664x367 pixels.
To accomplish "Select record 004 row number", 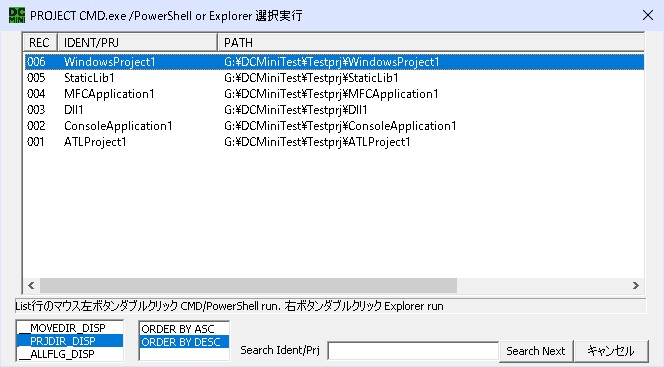I will (36, 94).
